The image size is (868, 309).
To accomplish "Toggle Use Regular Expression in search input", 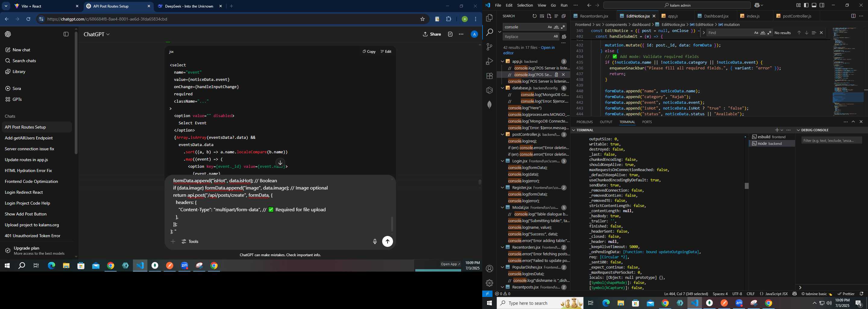I will (563, 27).
